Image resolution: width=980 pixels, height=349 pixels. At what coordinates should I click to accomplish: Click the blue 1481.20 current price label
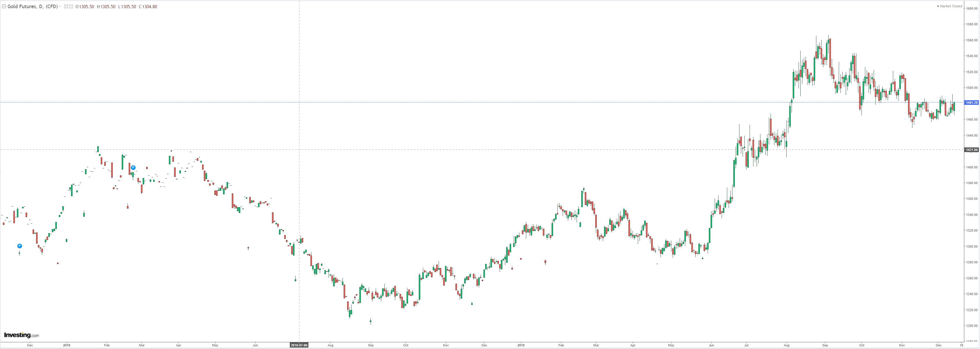tap(971, 103)
